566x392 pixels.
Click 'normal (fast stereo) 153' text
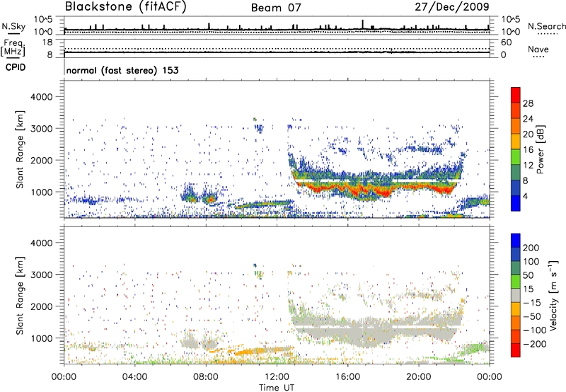[x=122, y=70]
